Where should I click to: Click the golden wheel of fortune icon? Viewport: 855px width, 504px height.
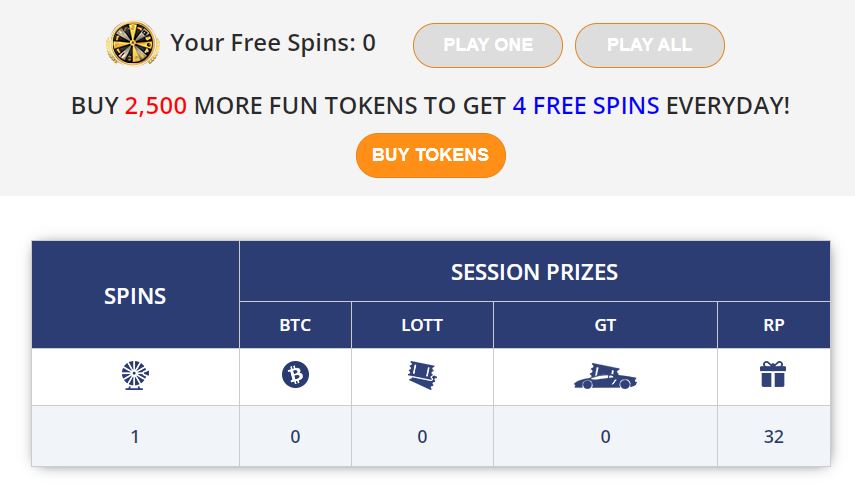pos(133,43)
